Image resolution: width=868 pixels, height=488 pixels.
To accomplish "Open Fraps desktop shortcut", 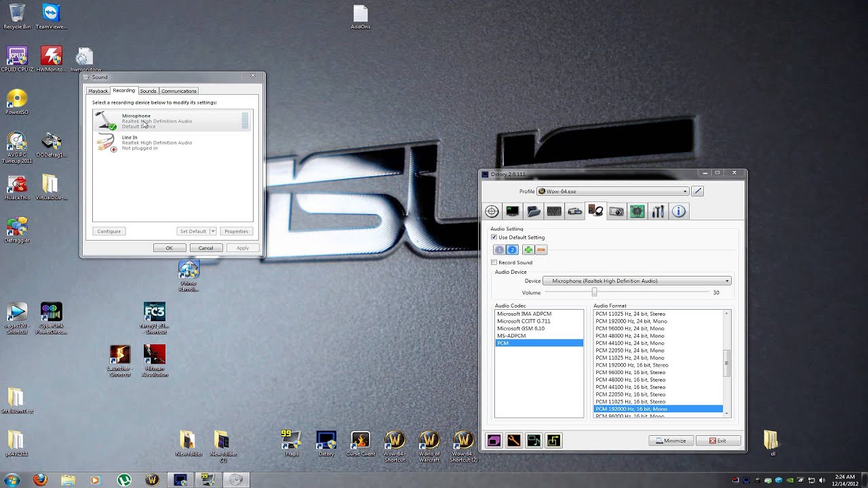I will (292, 443).
